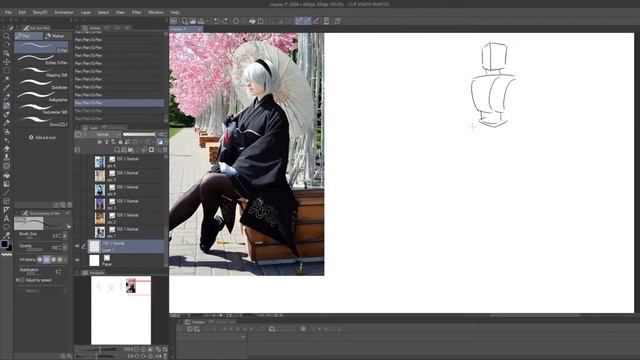Image resolution: width=640 pixels, height=360 pixels.
Task: Select the Balloon speech bubble tool
Action: click(6, 227)
